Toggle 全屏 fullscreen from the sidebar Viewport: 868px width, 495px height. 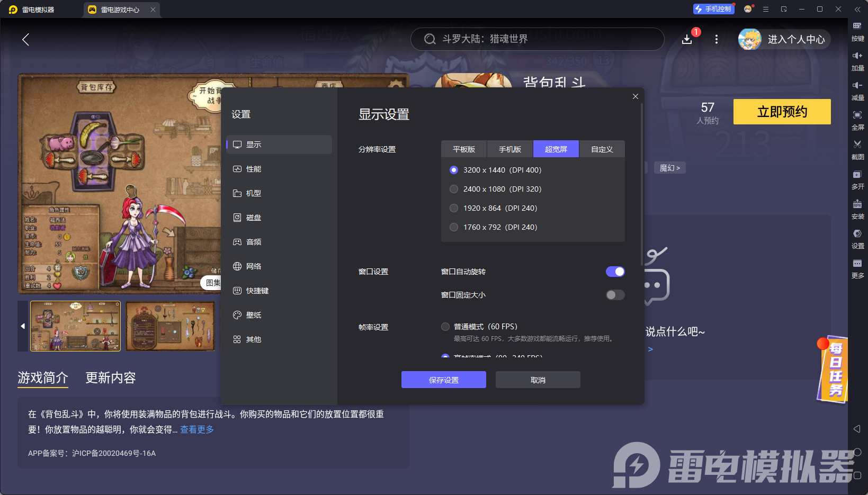[x=857, y=120]
